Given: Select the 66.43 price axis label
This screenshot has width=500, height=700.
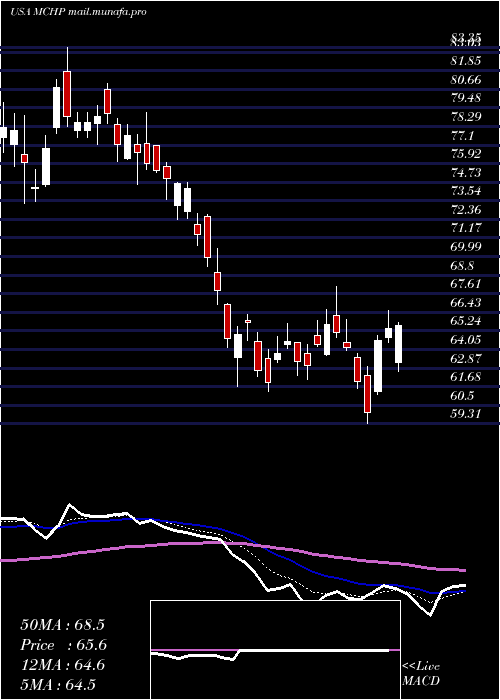Looking at the screenshot, I should tap(465, 303).
